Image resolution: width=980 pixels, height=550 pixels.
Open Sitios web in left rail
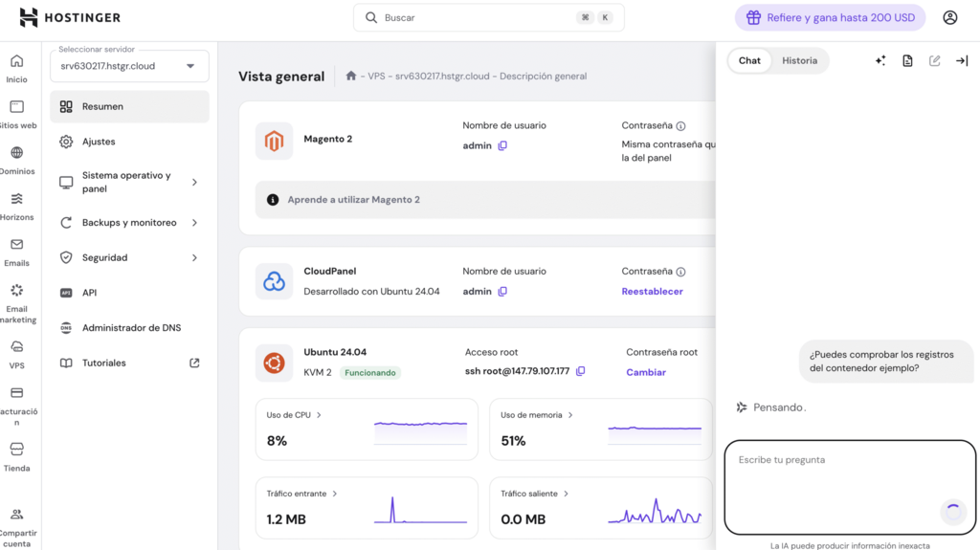(x=17, y=115)
